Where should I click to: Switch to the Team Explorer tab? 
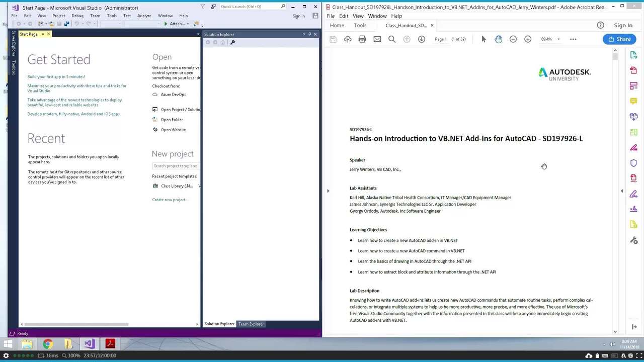[x=251, y=324]
